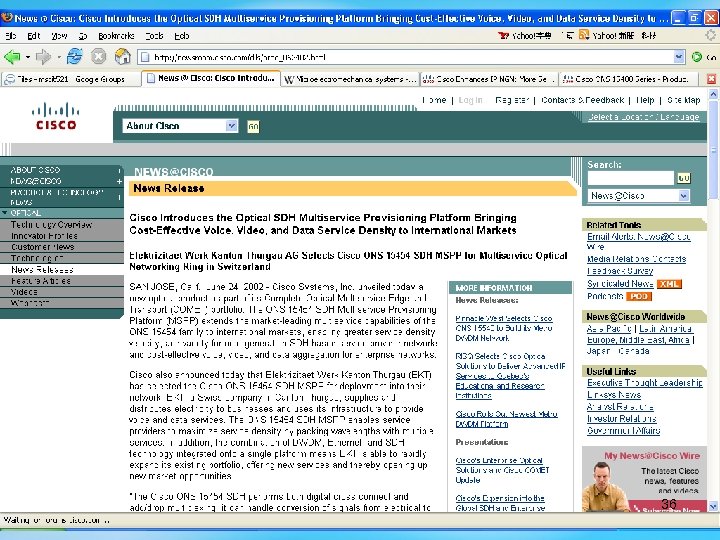Open About Cisco in left sidebar
The image size is (720, 540).
tap(36, 170)
